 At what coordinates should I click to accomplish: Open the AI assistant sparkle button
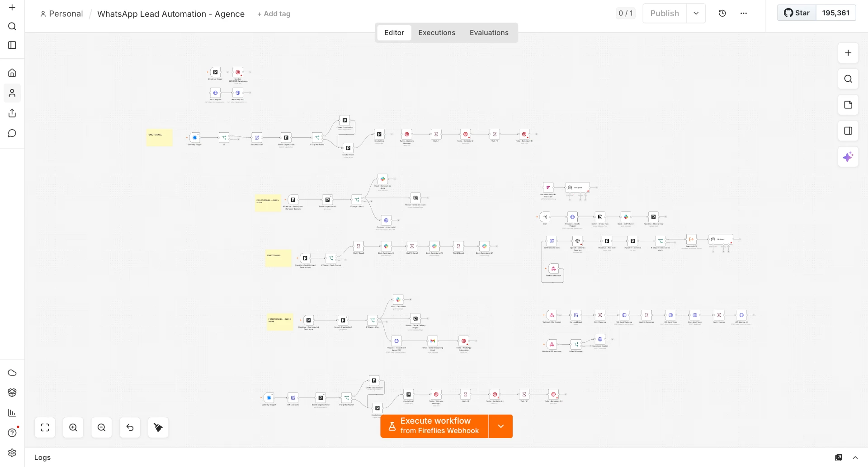[x=848, y=157]
